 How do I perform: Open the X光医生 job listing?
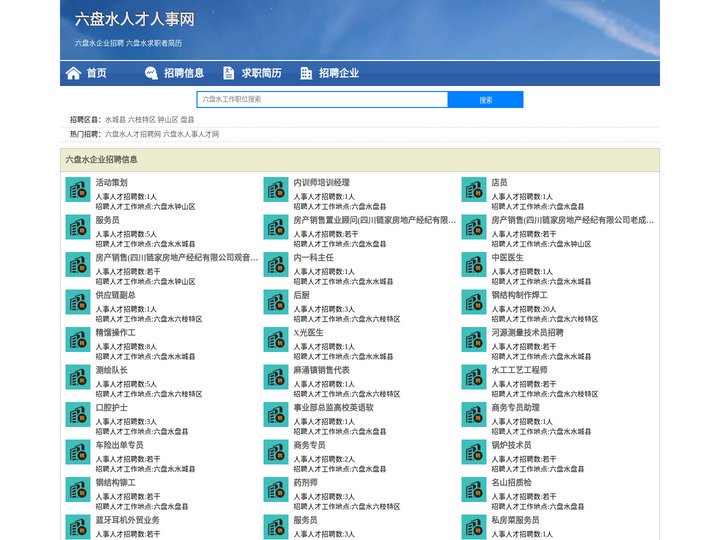click(309, 332)
